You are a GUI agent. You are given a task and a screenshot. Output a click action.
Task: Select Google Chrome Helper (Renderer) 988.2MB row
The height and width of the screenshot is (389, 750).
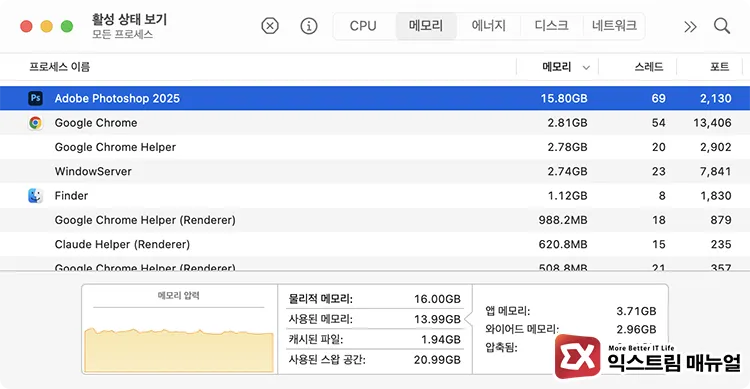tap(375, 220)
